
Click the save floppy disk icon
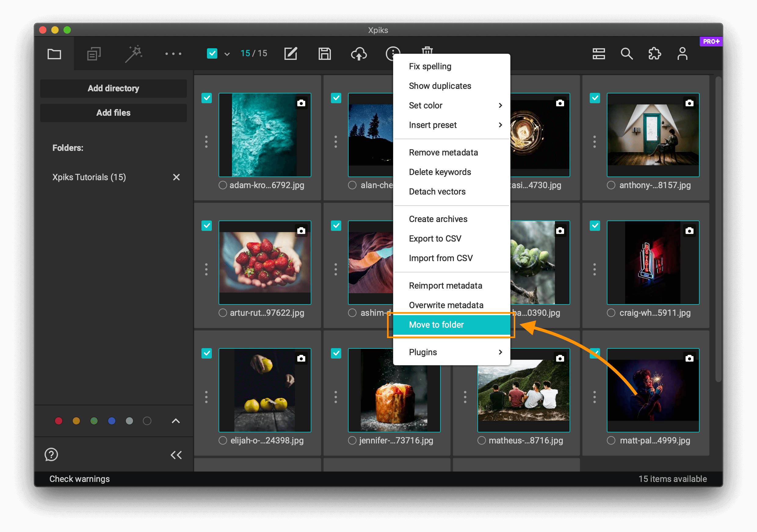pos(324,53)
